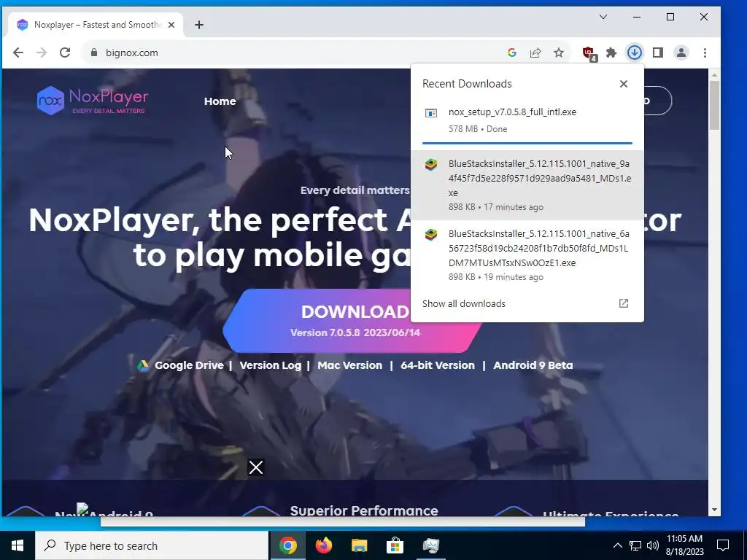Open the browser side panel

[x=658, y=52]
